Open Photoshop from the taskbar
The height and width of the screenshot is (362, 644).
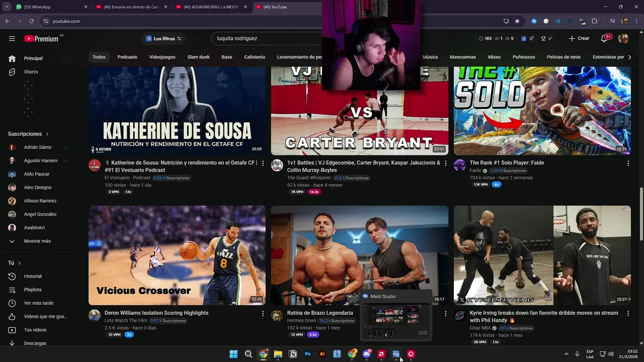[307, 354]
